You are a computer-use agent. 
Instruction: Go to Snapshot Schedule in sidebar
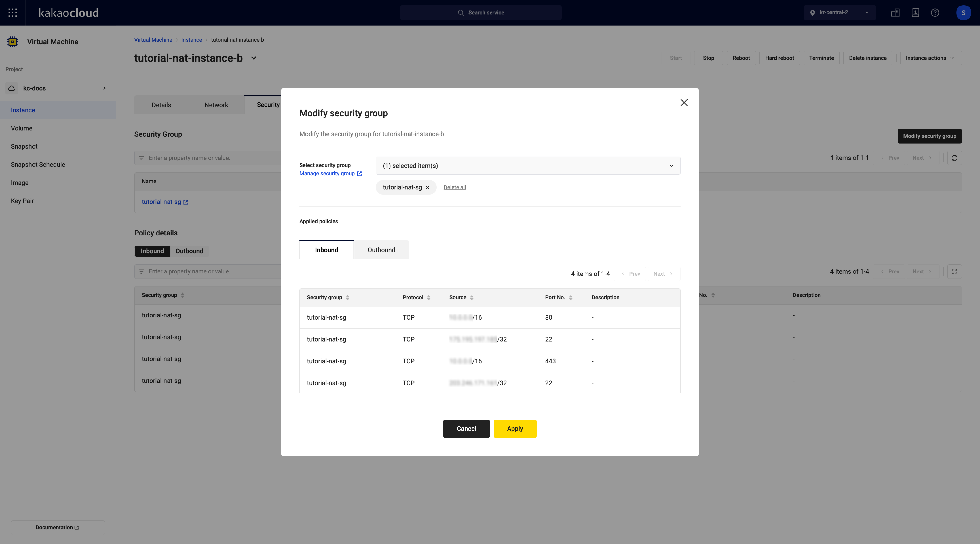[58, 165]
